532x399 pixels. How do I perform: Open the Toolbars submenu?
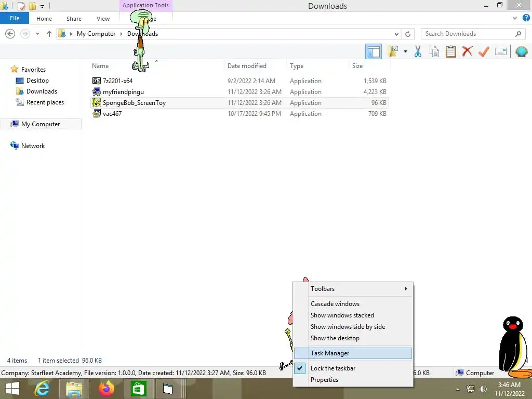[x=353, y=289]
